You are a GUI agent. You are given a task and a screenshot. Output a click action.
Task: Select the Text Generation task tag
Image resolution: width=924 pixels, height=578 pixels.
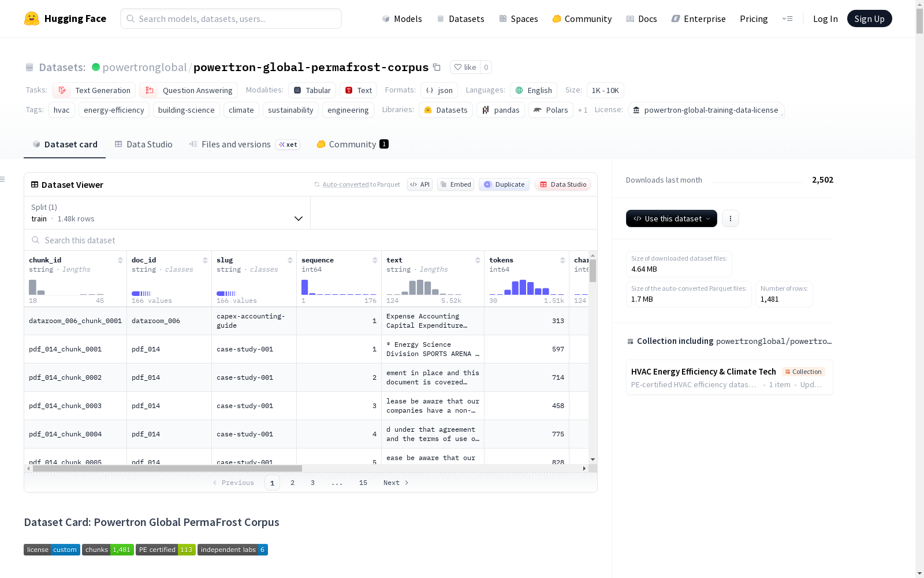tap(94, 90)
